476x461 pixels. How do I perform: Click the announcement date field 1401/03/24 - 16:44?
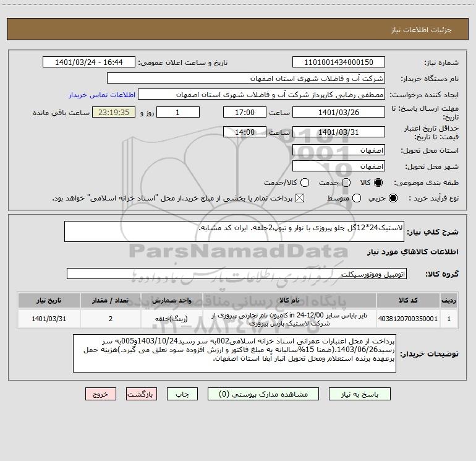pyautogui.click(x=88, y=62)
